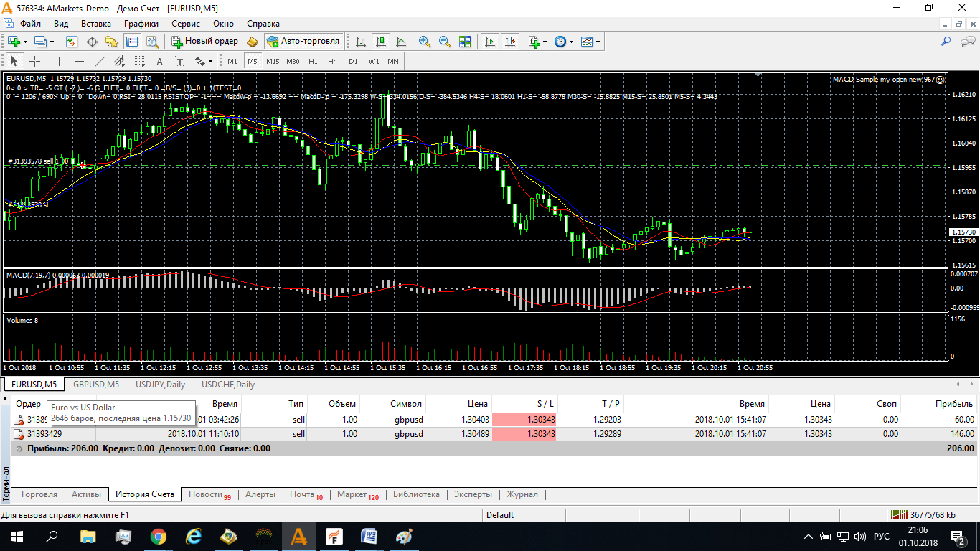This screenshot has height=551, width=980.
Task: Open the Справка menu
Action: coord(263,24)
